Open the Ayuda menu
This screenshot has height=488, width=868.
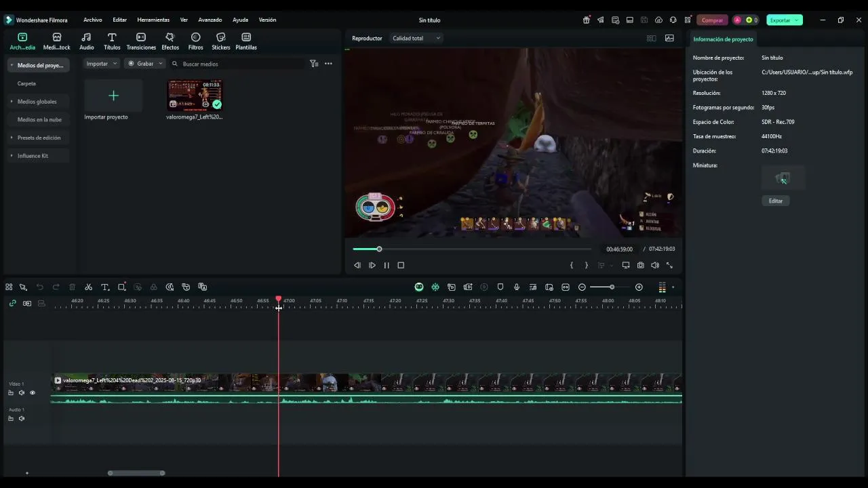[x=240, y=20]
